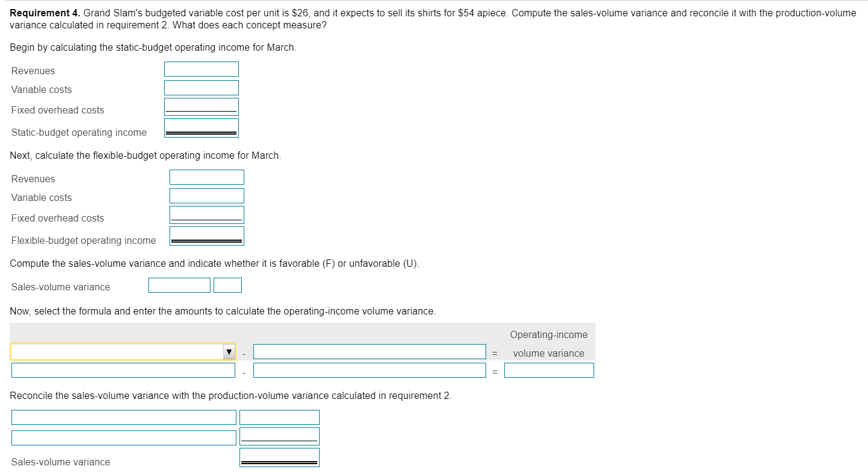Click Static-budget operating income field
Viewport: 868px width, 472px height.
[x=201, y=128]
